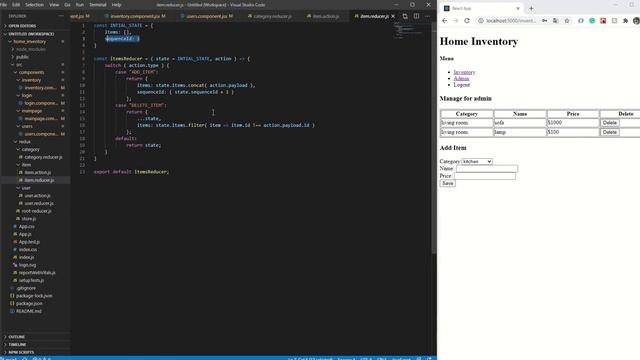640x360 pixels.
Task: Click the Admin link in the menu
Action: coord(461,78)
